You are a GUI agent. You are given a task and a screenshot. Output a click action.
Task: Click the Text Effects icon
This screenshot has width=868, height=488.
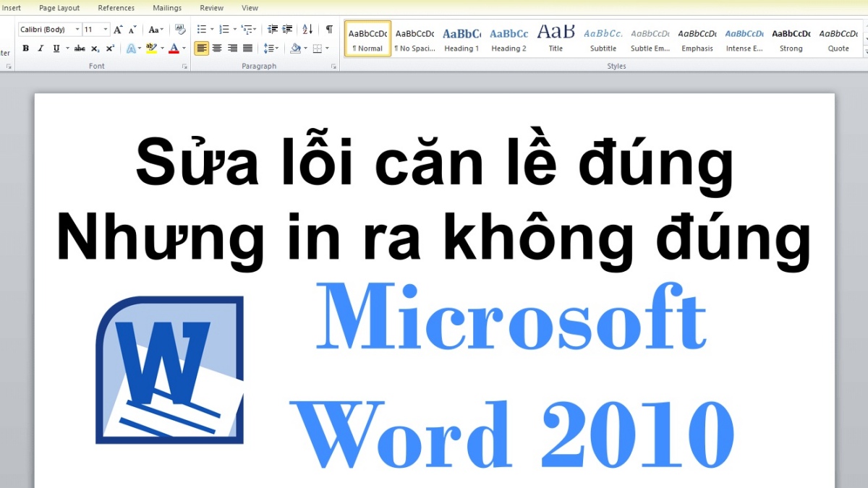[x=132, y=48]
